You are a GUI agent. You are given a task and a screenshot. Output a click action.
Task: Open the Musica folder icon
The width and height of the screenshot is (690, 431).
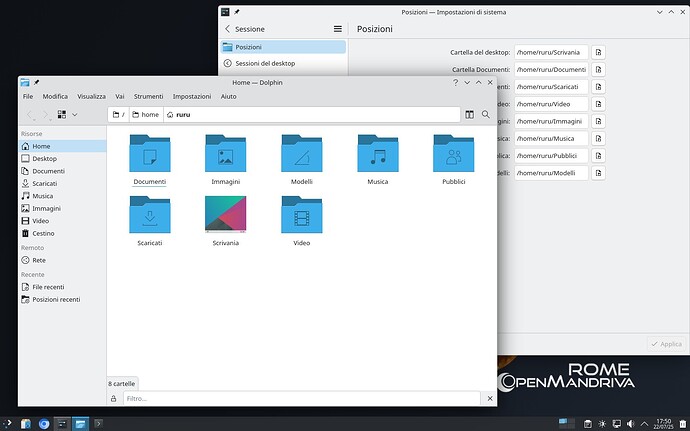[377, 155]
